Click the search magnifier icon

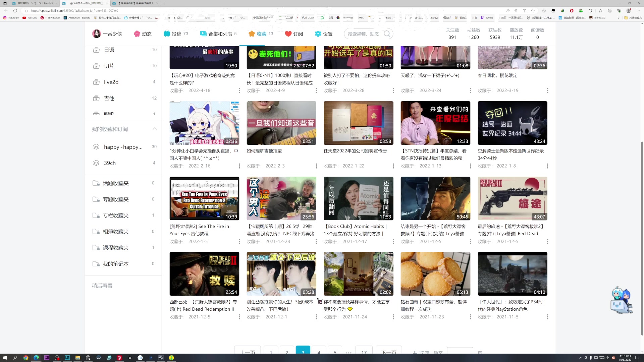click(387, 34)
